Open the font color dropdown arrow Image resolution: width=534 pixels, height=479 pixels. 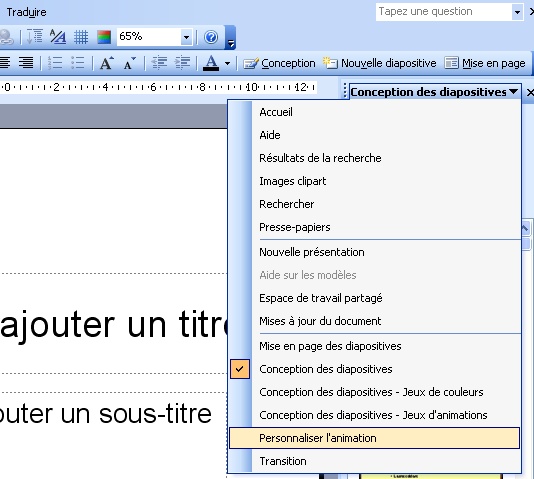(227, 63)
